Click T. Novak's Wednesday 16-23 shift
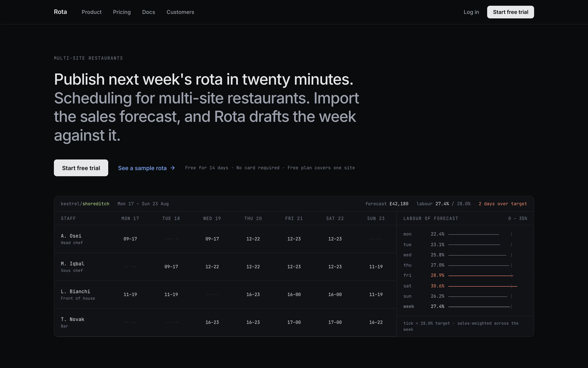588x368 pixels. point(212,322)
